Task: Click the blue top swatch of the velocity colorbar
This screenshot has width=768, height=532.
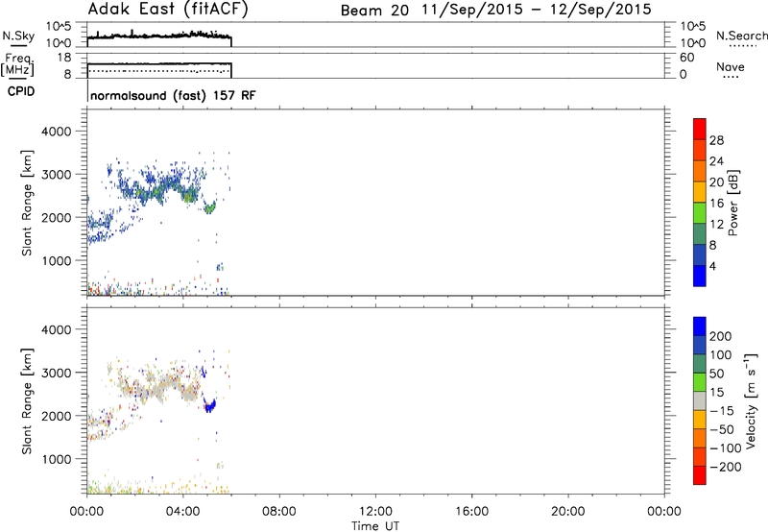Action: (700, 326)
